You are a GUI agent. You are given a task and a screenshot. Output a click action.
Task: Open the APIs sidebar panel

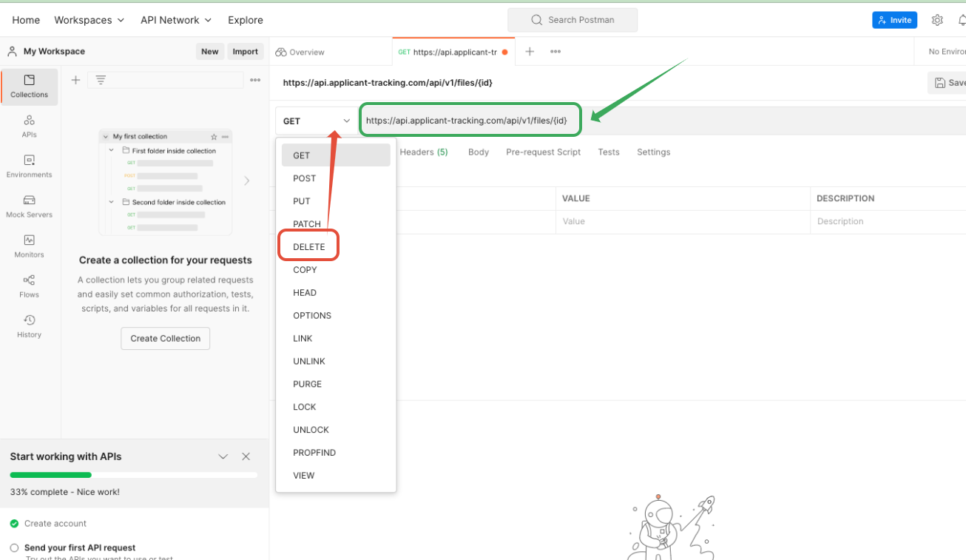[30, 126]
